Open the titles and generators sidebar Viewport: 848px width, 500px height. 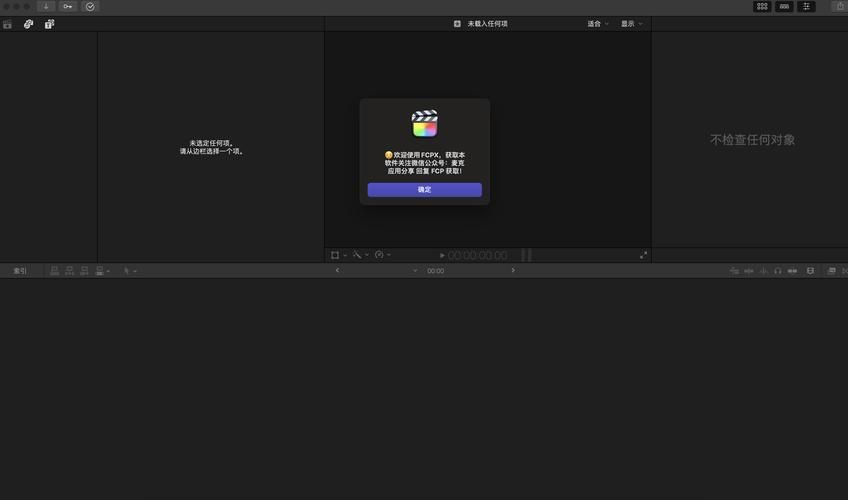pos(49,24)
